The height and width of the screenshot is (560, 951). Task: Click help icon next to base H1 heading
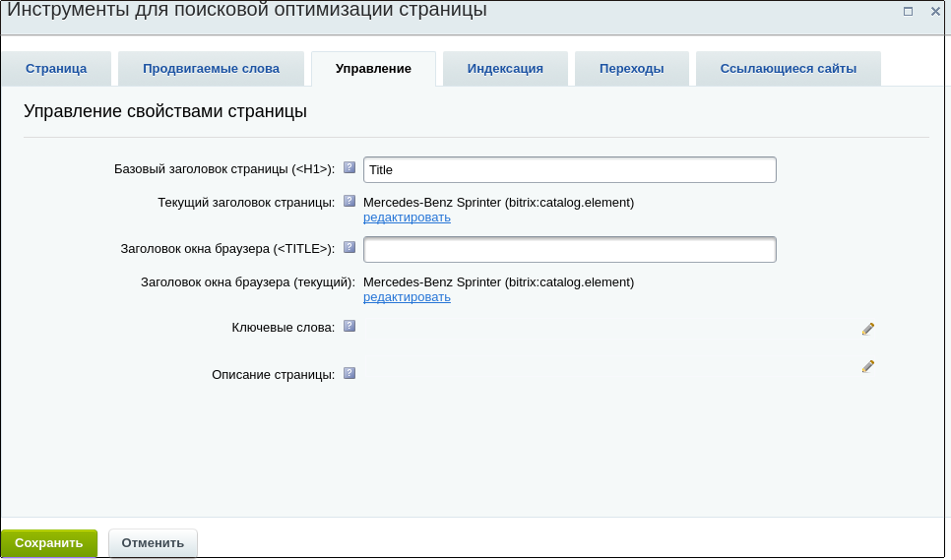pos(349,168)
